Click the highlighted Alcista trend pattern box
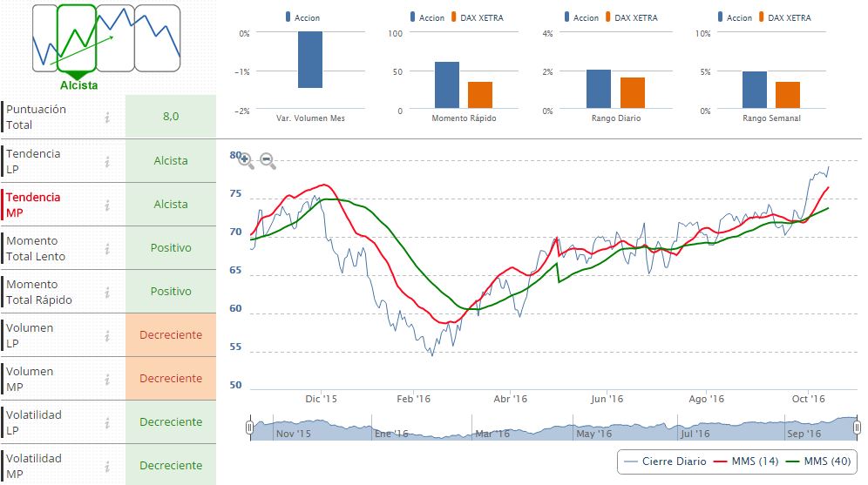868x485 pixels. [77, 38]
